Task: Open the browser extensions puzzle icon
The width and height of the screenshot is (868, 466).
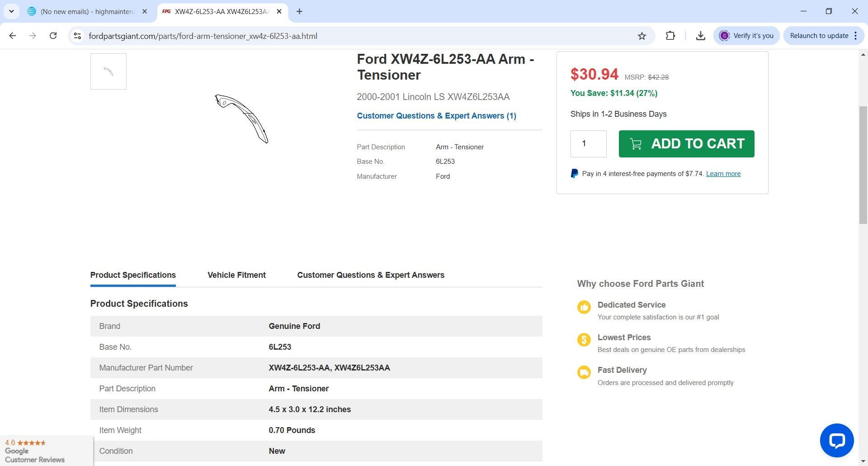Action: [x=670, y=36]
